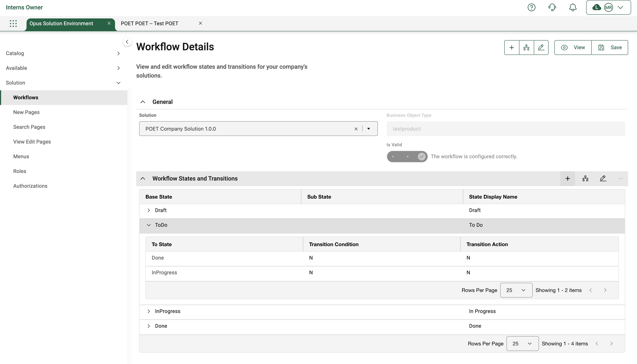This screenshot has height=364, width=637.
Task: Close the Opus Solution Environment tab
Action: [x=109, y=23]
